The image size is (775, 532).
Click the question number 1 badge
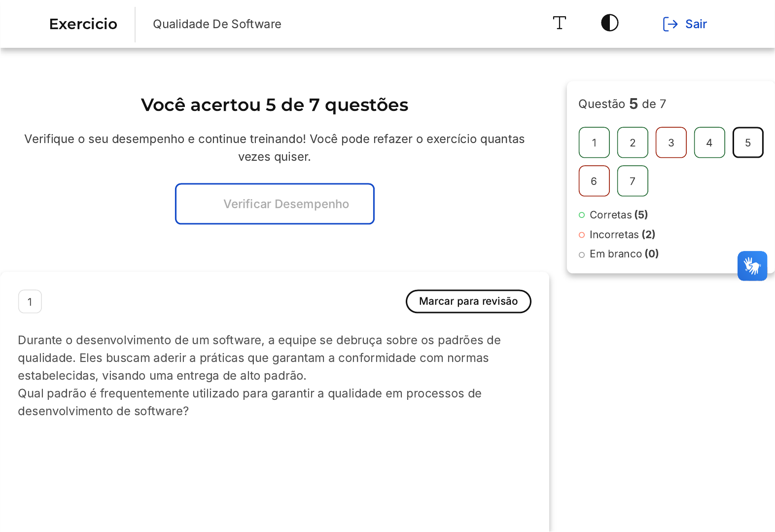(x=30, y=302)
